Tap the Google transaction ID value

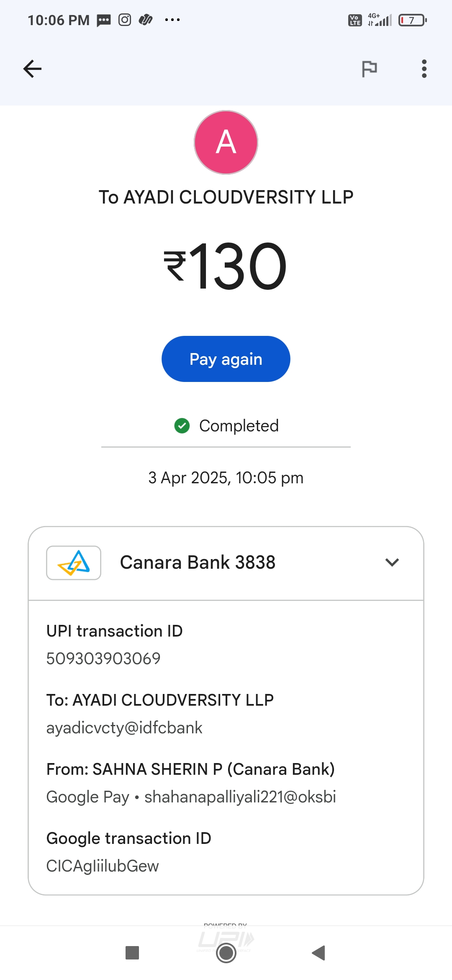coord(103,866)
